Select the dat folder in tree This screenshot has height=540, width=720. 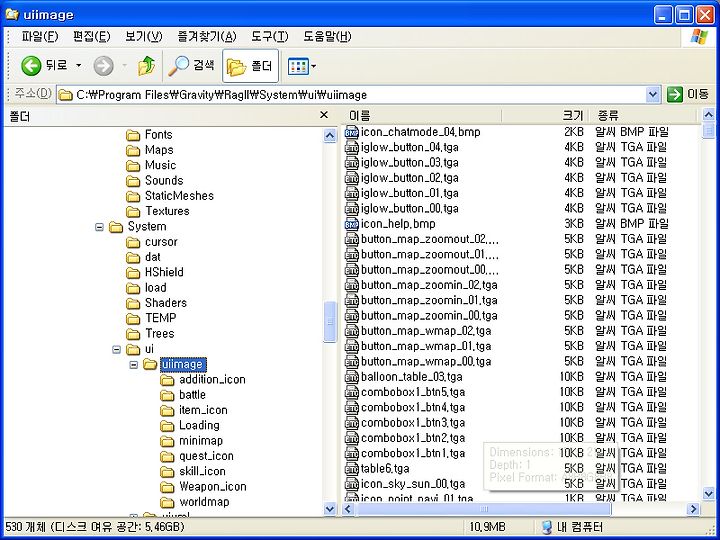click(152, 257)
